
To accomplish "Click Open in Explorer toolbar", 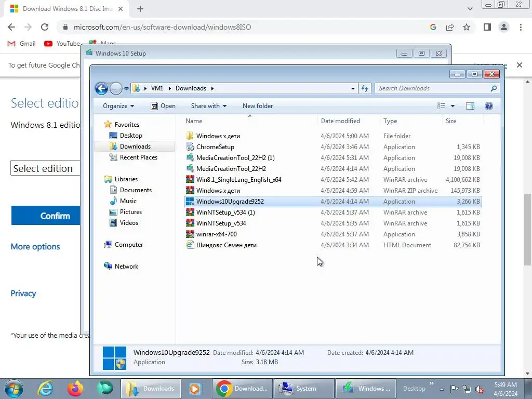I will pos(163,106).
